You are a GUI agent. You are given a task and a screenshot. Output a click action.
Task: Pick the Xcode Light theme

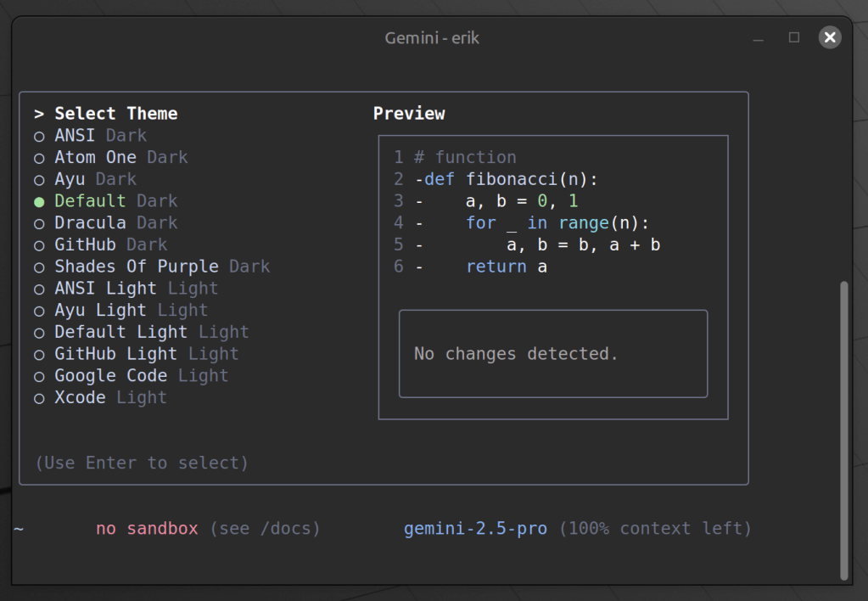coord(39,398)
